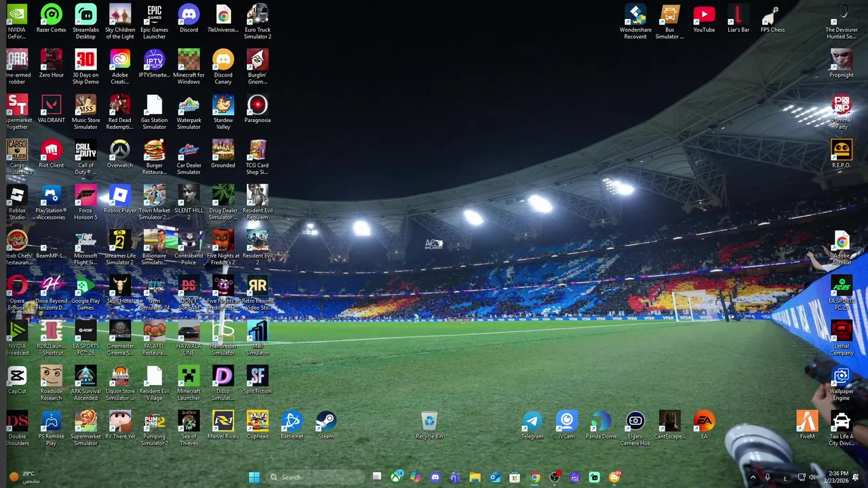The image size is (868, 488).
Task: Select the Adobe Acrobat icon
Action: (842, 248)
